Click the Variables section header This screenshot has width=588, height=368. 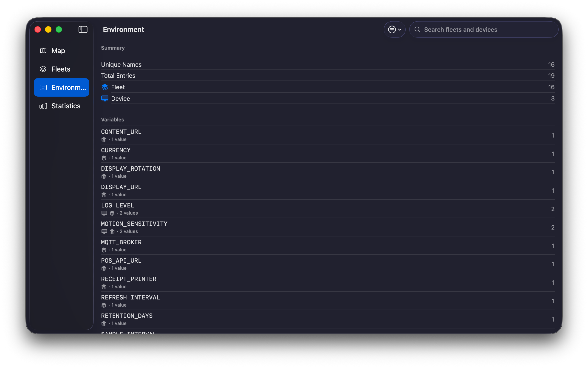point(113,120)
